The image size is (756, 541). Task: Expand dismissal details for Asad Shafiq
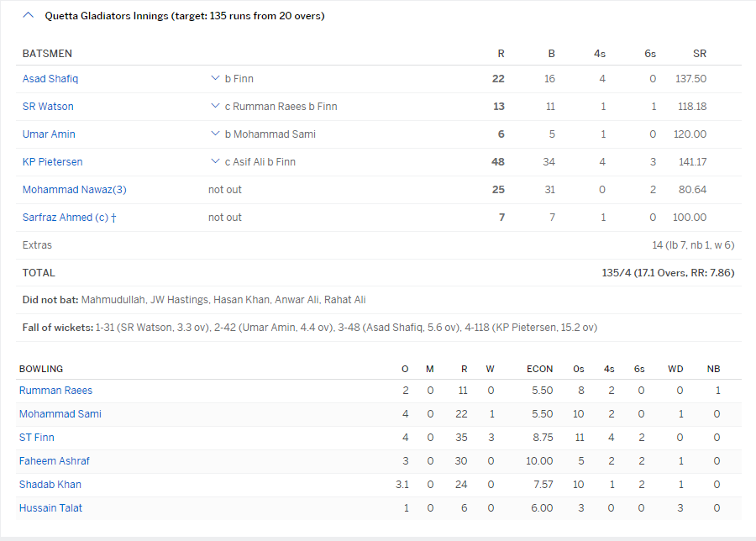(x=217, y=78)
